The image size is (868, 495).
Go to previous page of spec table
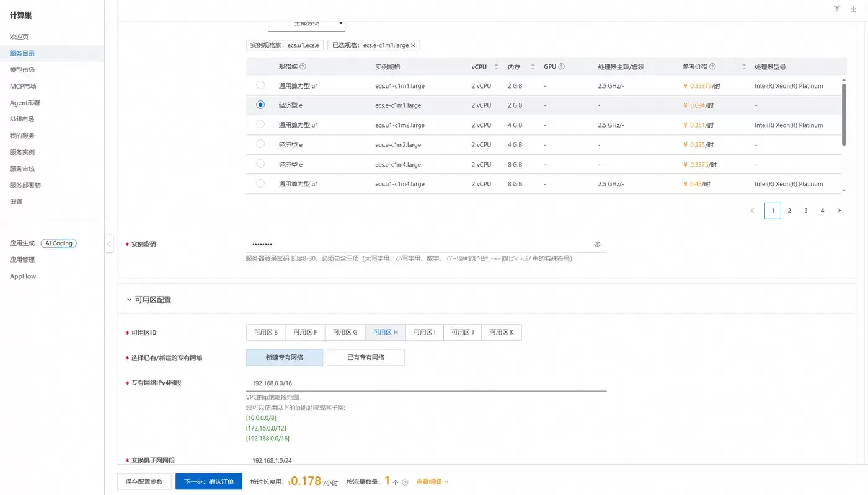(752, 211)
